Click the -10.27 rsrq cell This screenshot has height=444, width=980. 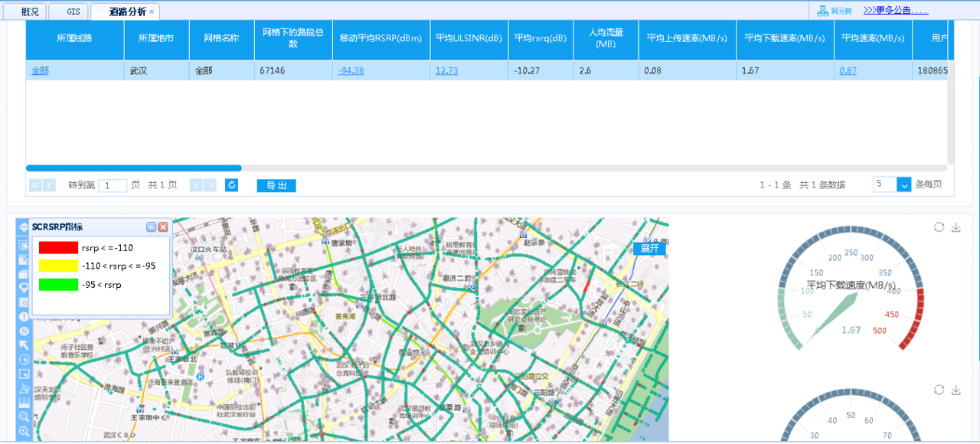coord(541,70)
